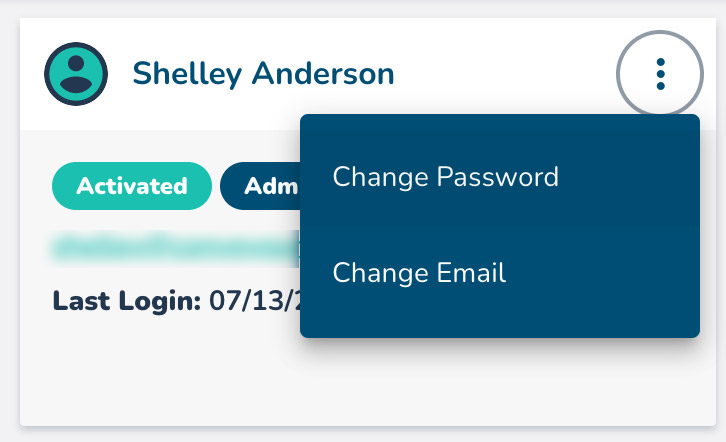This screenshot has width=726, height=442.
Task: Click the dark blue Adm pill
Action: tap(262, 185)
